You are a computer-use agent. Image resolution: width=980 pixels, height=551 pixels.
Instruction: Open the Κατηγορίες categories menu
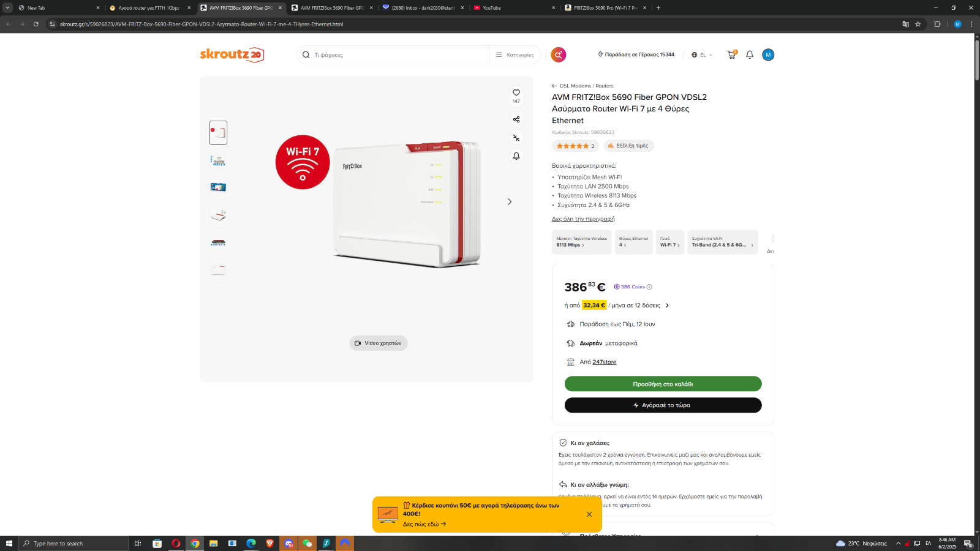pyautogui.click(x=515, y=54)
